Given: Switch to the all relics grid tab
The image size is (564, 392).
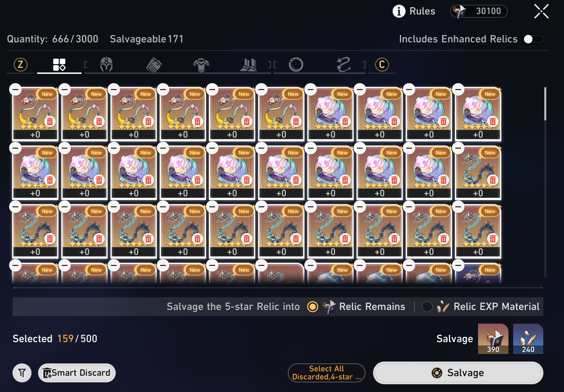Looking at the screenshot, I should (x=59, y=65).
